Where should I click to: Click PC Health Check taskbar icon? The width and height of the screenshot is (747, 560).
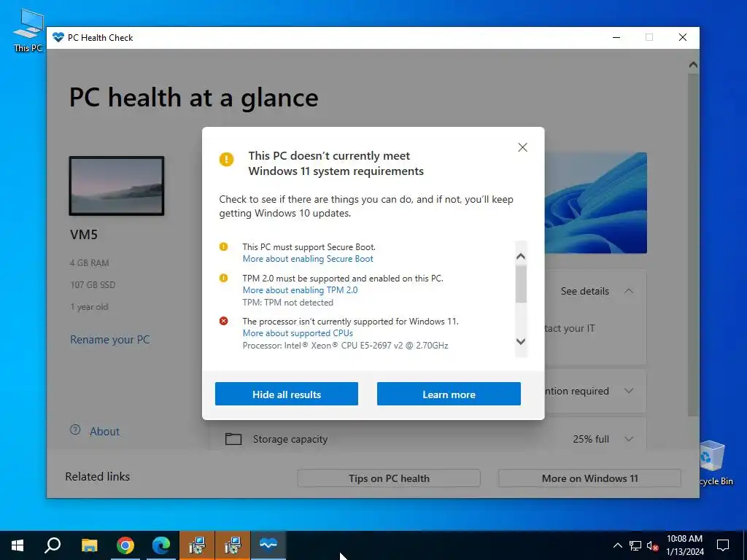tap(268, 545)
